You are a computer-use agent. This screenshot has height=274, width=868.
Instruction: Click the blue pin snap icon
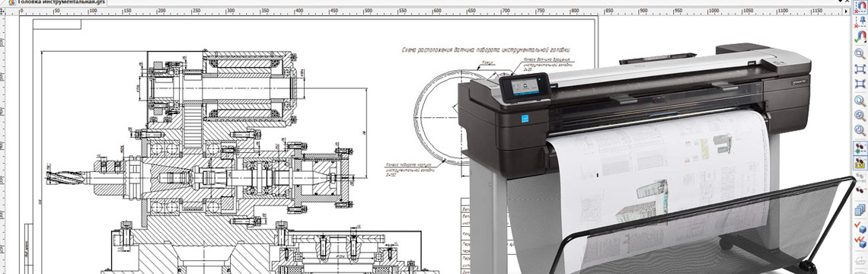pyautogui.click(x=860, y=21)
